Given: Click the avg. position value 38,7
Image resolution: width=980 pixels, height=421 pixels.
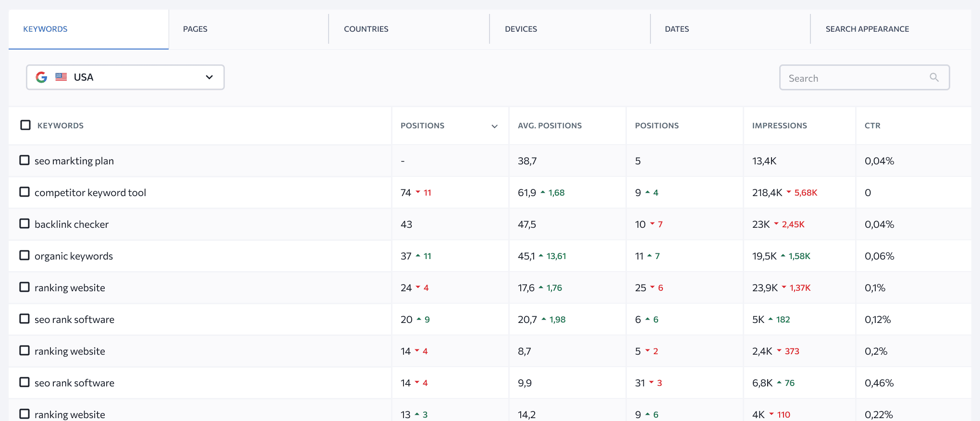Looking at the screenshot, I should click(527, 161).
